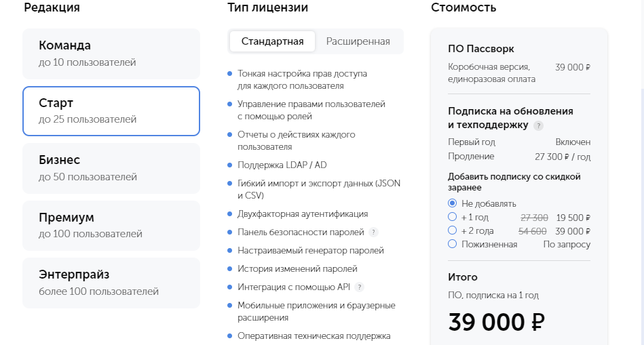
Task: Click the crossed-out 54 600 price
Action: coord(533,230)
